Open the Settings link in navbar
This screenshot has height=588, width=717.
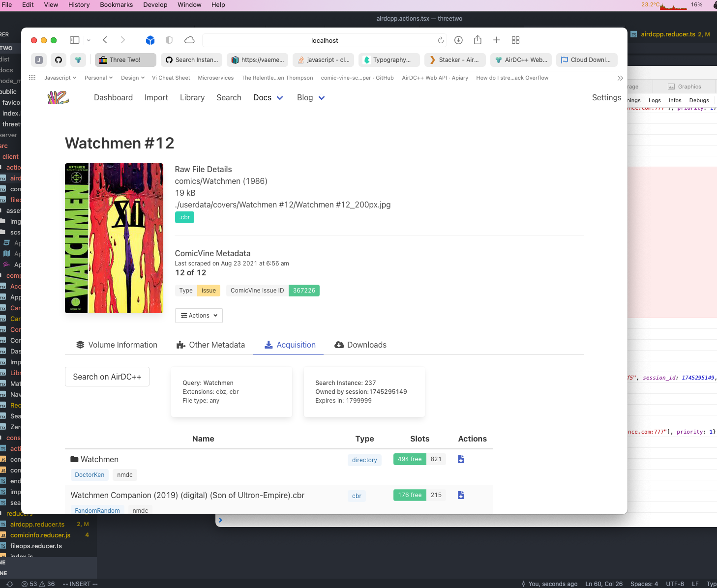[606, 98]
